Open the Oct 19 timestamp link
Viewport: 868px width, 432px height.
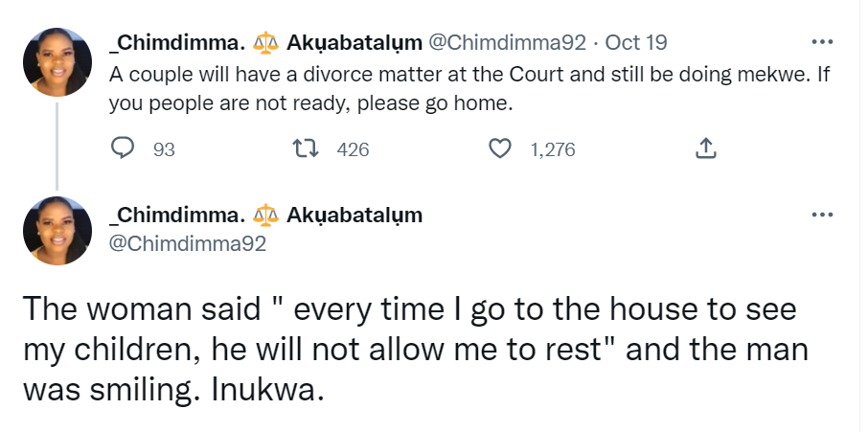(x=637, y=43)
